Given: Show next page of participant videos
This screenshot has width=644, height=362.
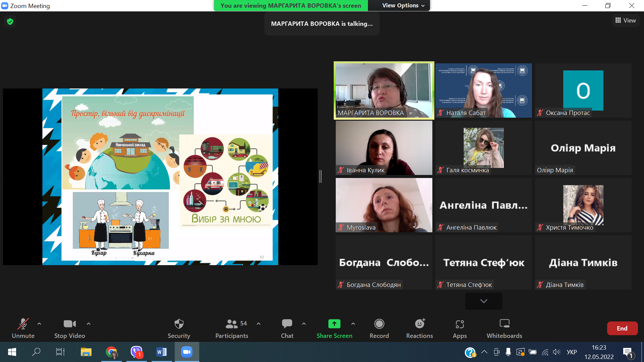Looking at the screenshot, I should [483, 301].
